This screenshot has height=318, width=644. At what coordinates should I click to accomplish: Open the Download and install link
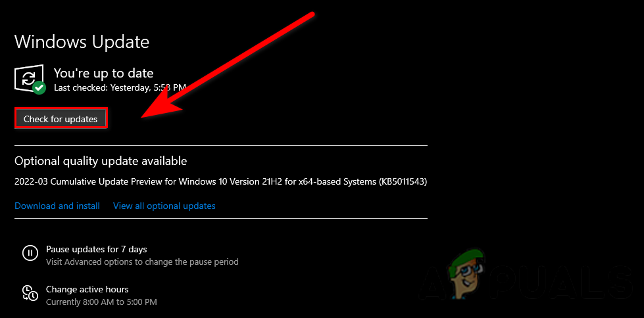57,206
